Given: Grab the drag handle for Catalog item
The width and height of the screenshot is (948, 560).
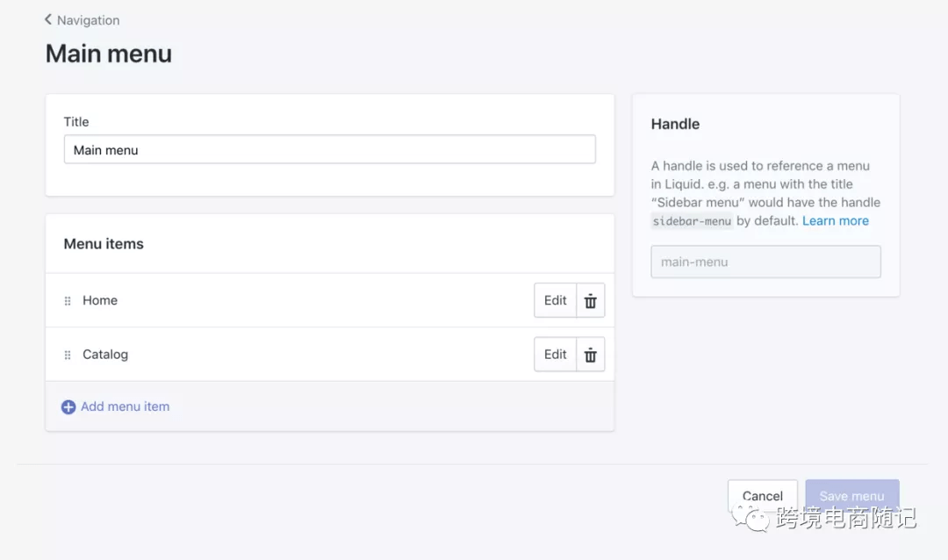Looking at the screenshot, I should tap(68, 355).
